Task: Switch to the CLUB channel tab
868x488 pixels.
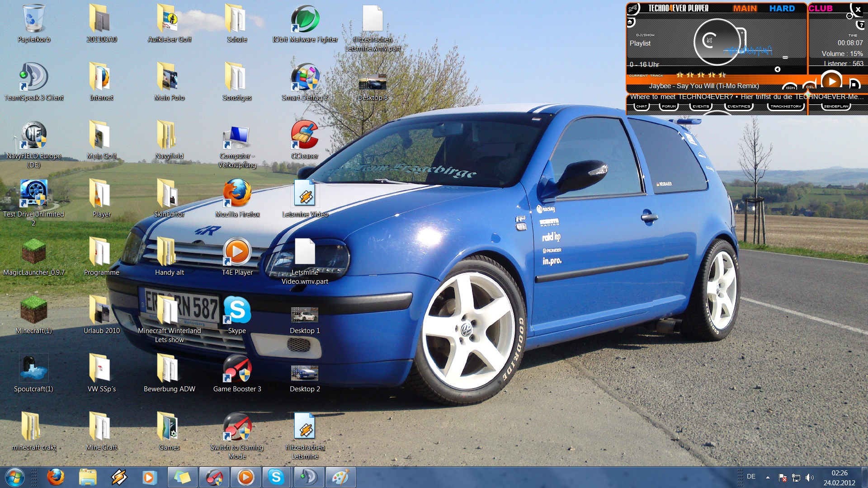Action: point(821,8)
